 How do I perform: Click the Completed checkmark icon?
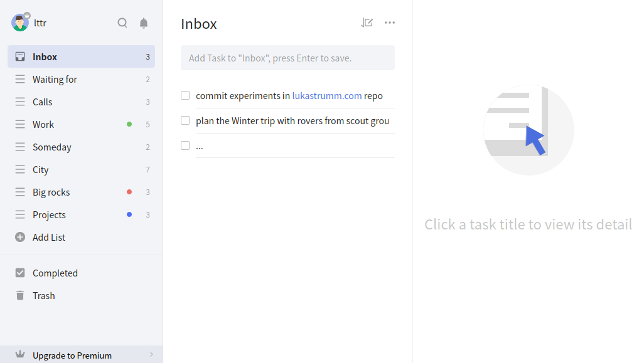tap(20, 273)
